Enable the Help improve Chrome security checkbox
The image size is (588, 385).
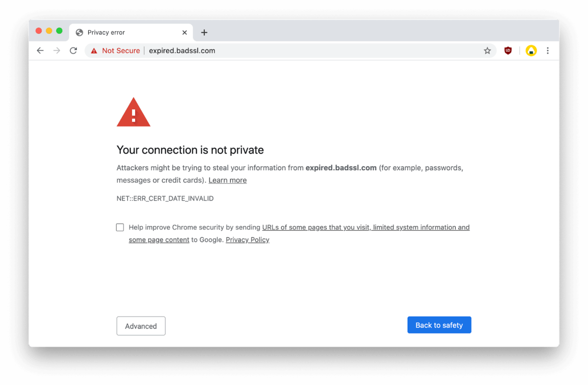coord(120,227)
